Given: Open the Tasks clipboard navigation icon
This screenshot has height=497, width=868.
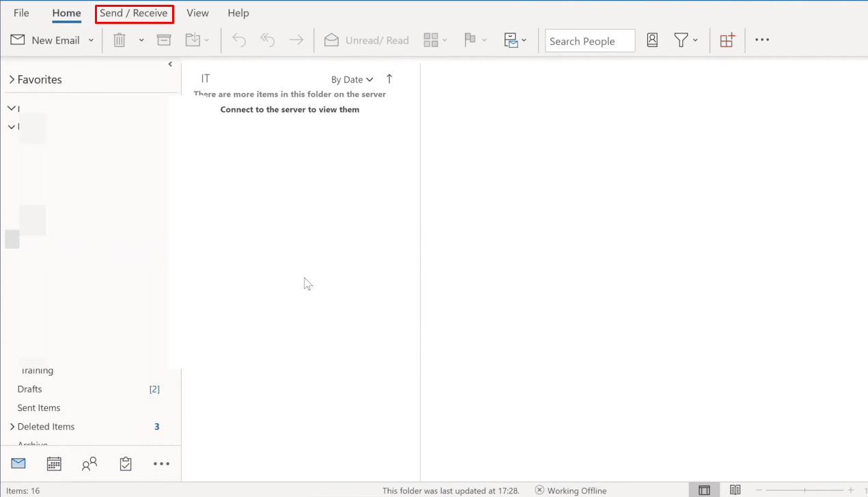Looking at the screenshot, I should click(126, 464).
